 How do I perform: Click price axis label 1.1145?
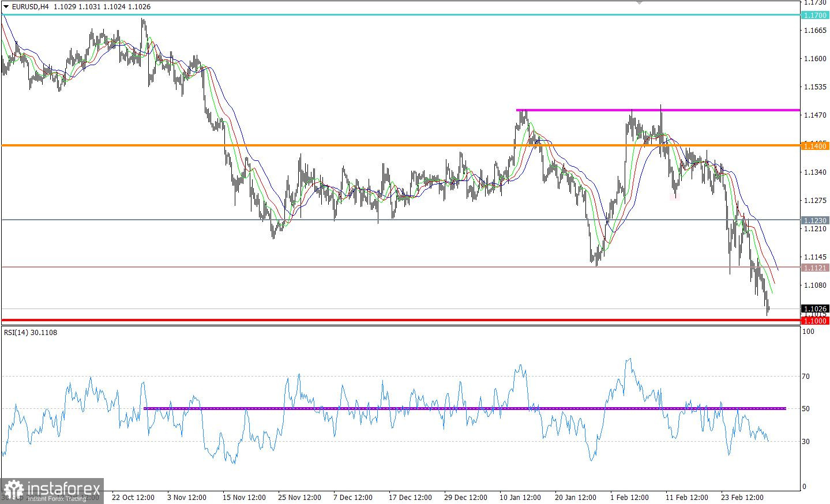pos(815,257)
